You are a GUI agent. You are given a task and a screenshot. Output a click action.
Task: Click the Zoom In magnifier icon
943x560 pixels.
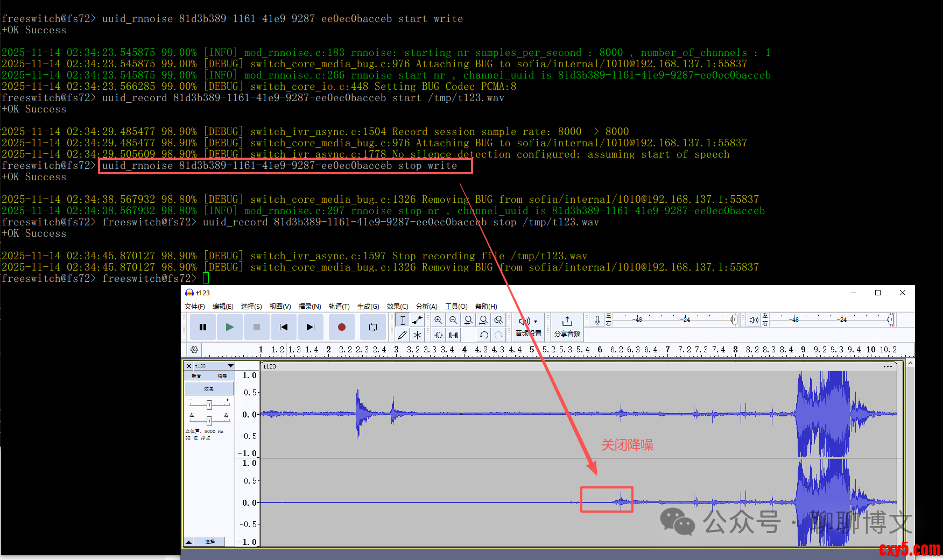click(438, 320)
